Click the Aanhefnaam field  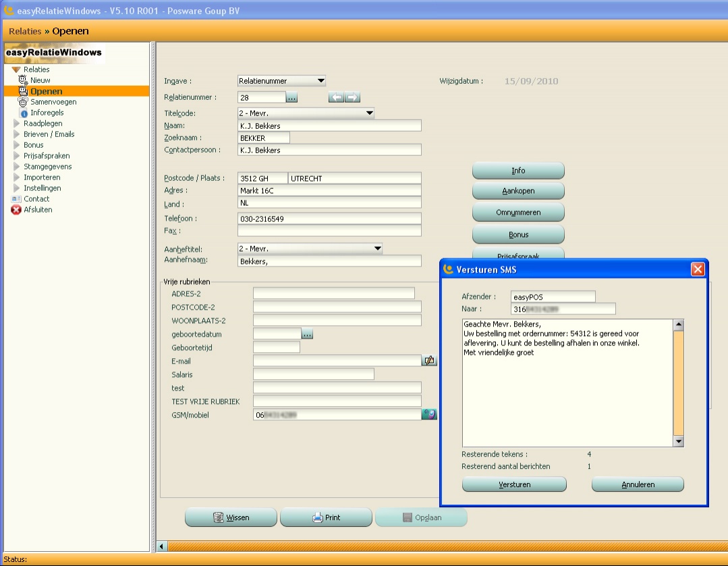329,261
